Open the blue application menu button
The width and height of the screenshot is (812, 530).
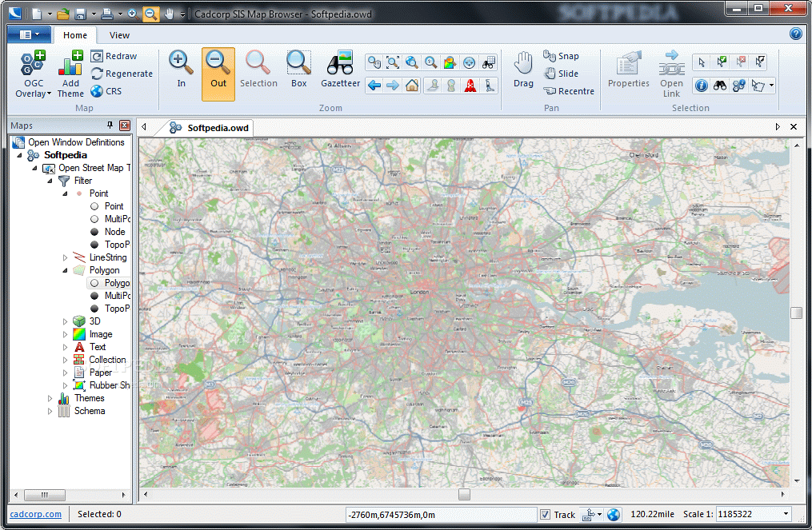tap(29, 34)
